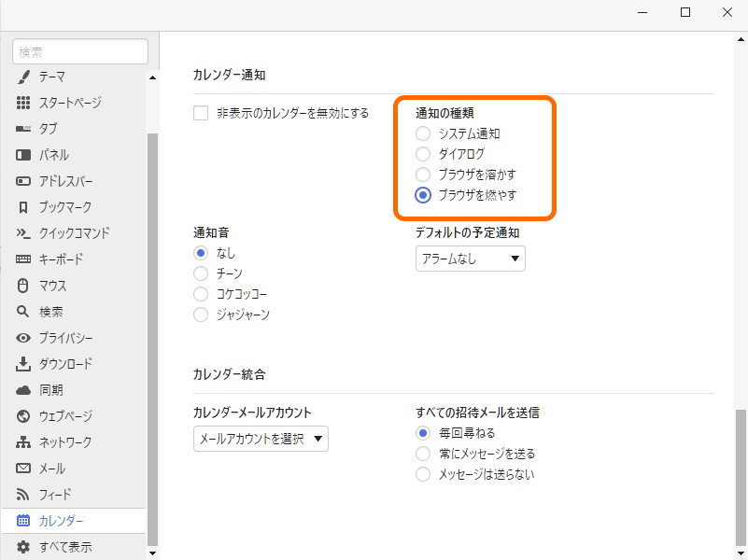Select the タブ settings icon in sidebar
The width and height of the screenshot is (748, 560).
[23, 129]
